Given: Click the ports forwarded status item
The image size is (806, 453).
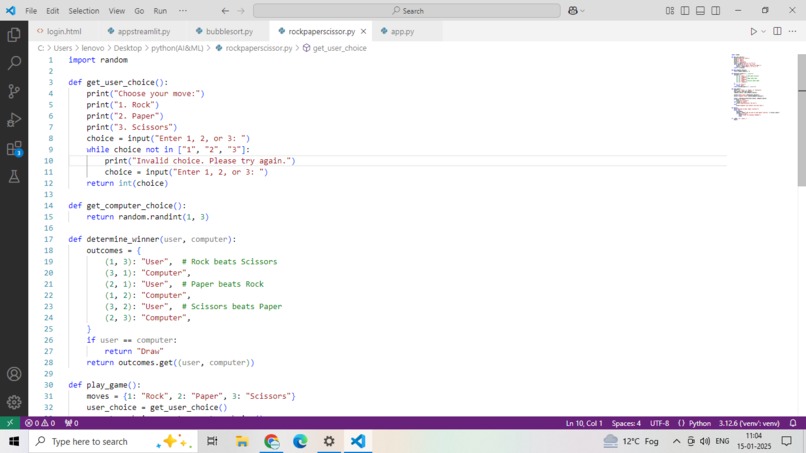Looking at the screenshot, I should pyautogui.click(x=71, y=423).
